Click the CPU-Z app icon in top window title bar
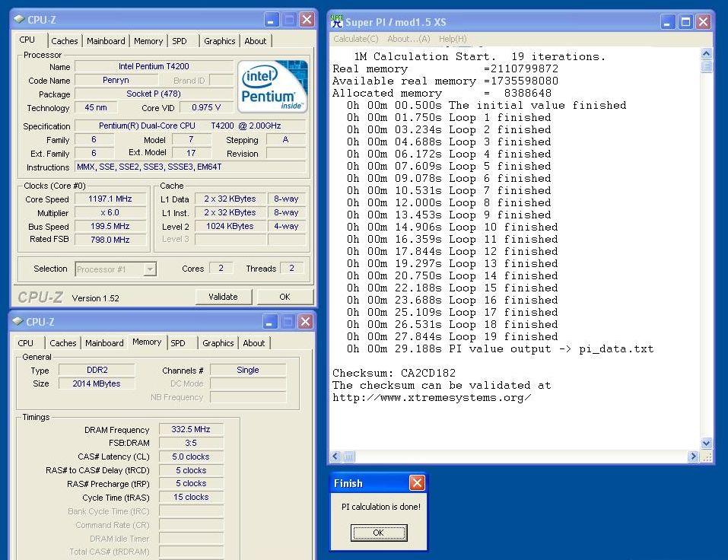This screenshot has width=728, height=560. (19, 19)
